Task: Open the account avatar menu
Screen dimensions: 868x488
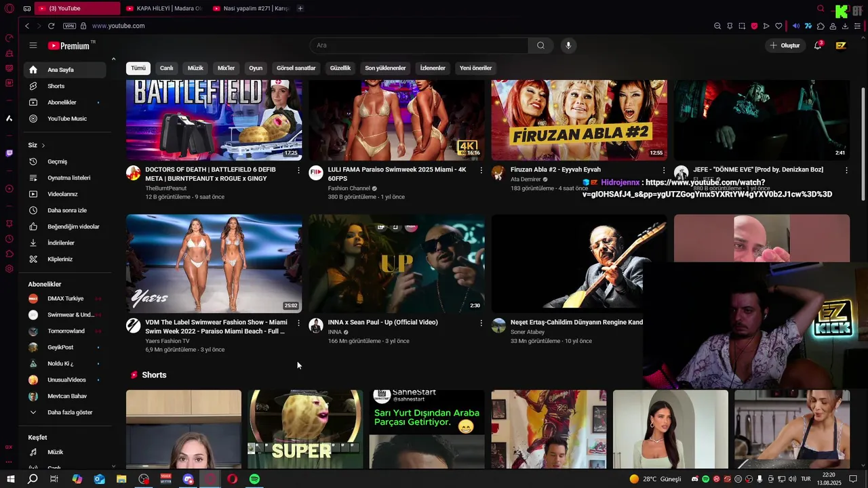Action: click(x=841, y=45)
